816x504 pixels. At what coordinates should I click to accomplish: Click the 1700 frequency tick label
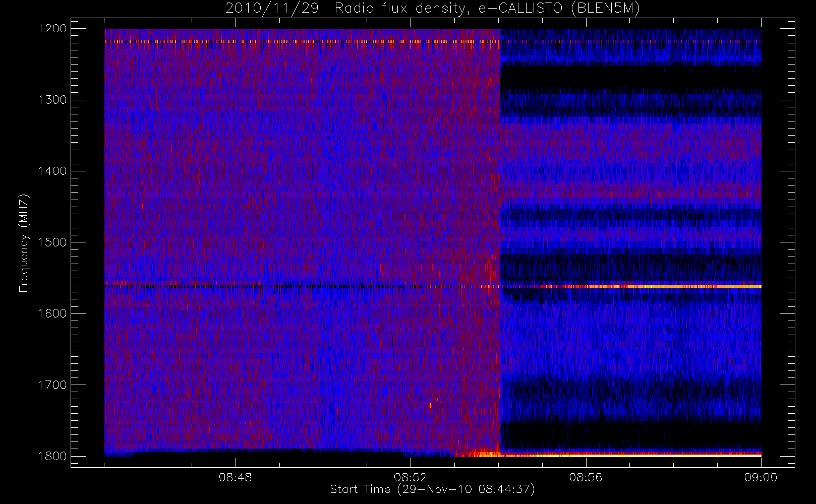[52, 385]
